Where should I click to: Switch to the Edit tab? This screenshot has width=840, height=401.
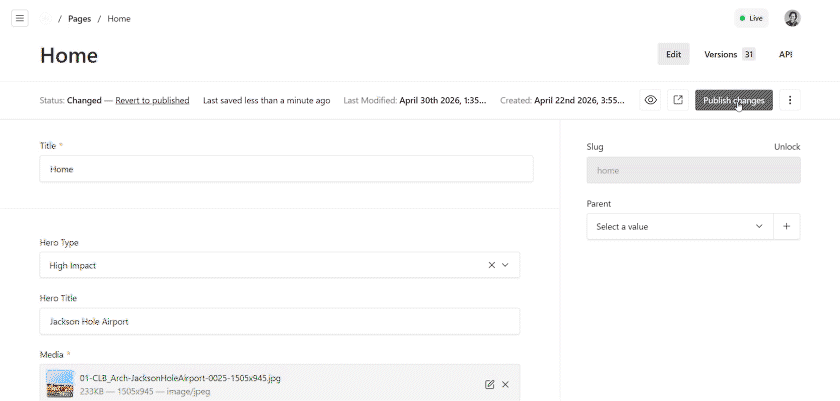[673, 54]
